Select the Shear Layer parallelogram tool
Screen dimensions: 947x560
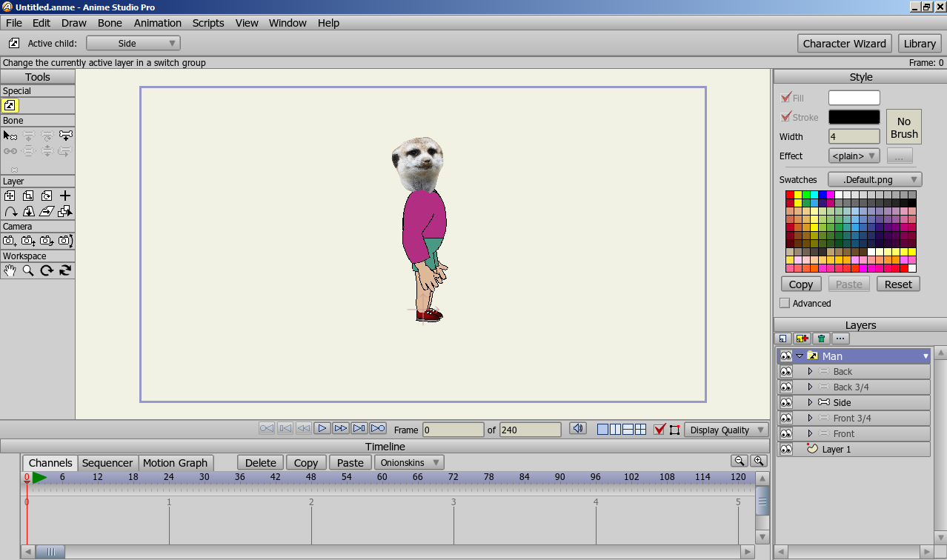(x=47, y=212)
